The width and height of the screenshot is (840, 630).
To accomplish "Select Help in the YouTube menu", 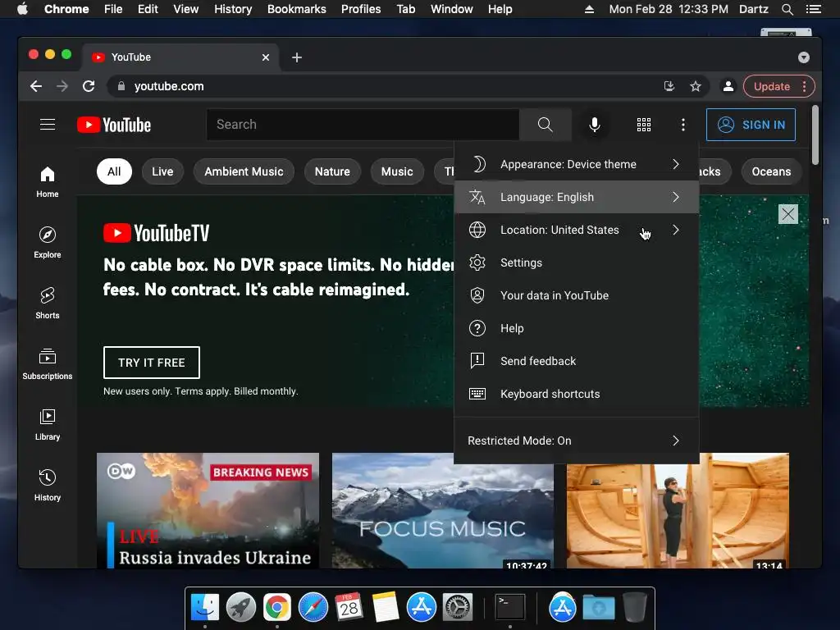I will pyautogui.click(x=577, y=328).
